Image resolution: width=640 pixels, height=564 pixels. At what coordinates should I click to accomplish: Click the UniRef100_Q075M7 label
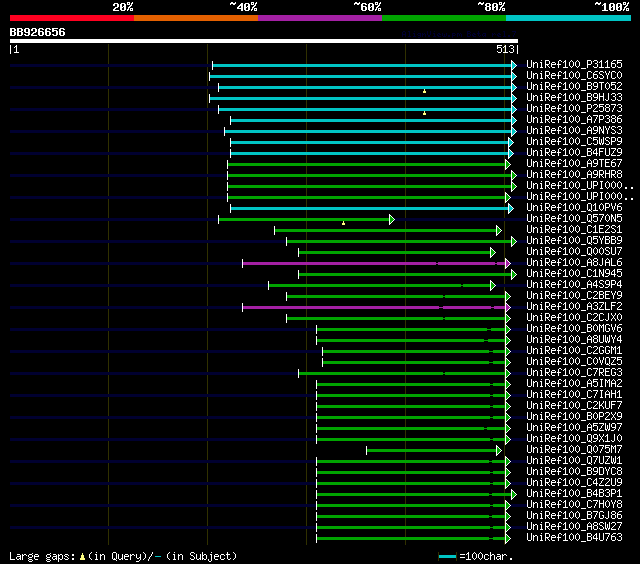574,450
